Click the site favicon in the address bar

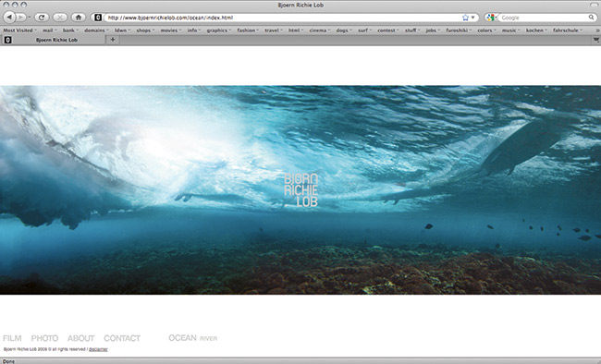pyautogui.click(x=98, y=18)
